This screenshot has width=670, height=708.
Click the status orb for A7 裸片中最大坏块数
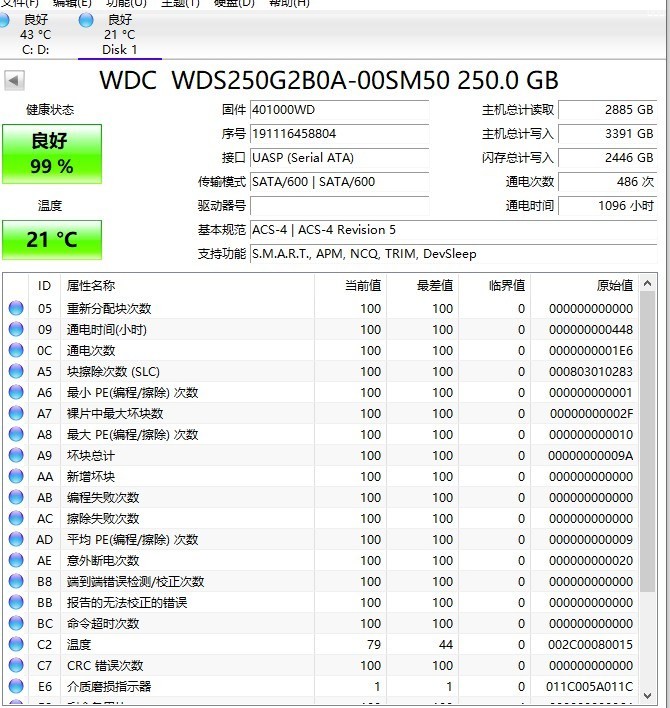pyautogui.click(x=16, y=413)
